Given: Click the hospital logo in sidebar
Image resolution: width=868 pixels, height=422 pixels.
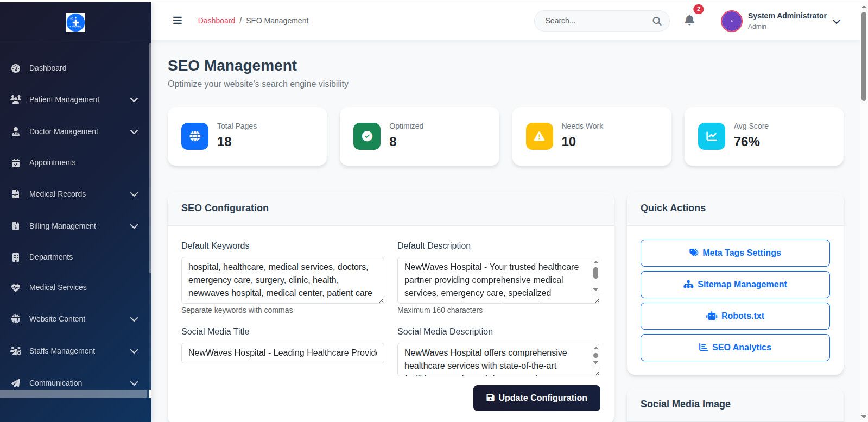Looking at the screenshot, I should pyautogui.click(x=75, y=22).
